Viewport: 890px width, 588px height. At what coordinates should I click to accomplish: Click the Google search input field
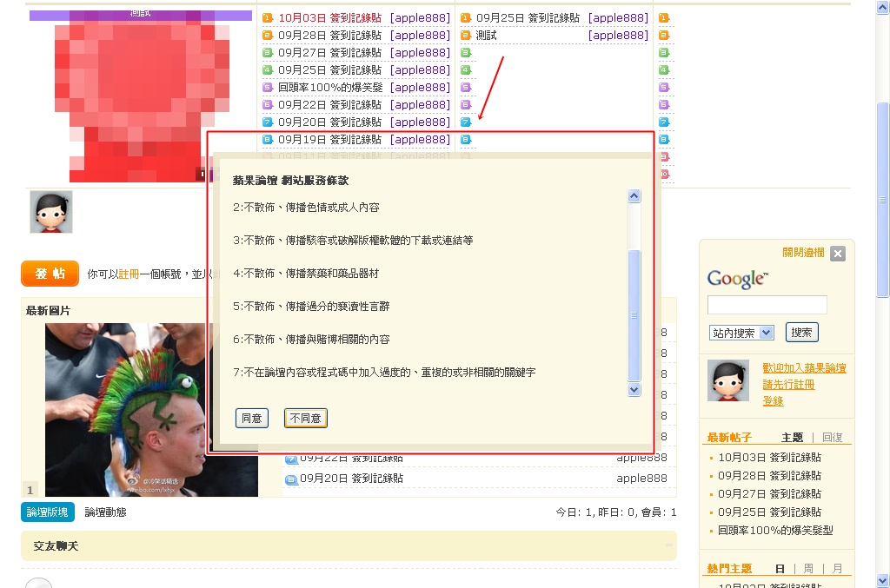coord(767,305)
